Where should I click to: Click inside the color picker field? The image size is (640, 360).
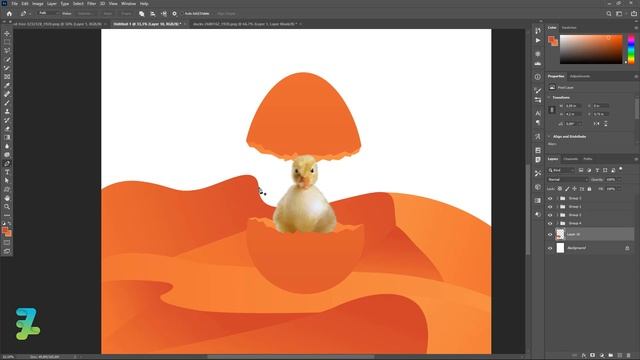[x=591, y=49]
